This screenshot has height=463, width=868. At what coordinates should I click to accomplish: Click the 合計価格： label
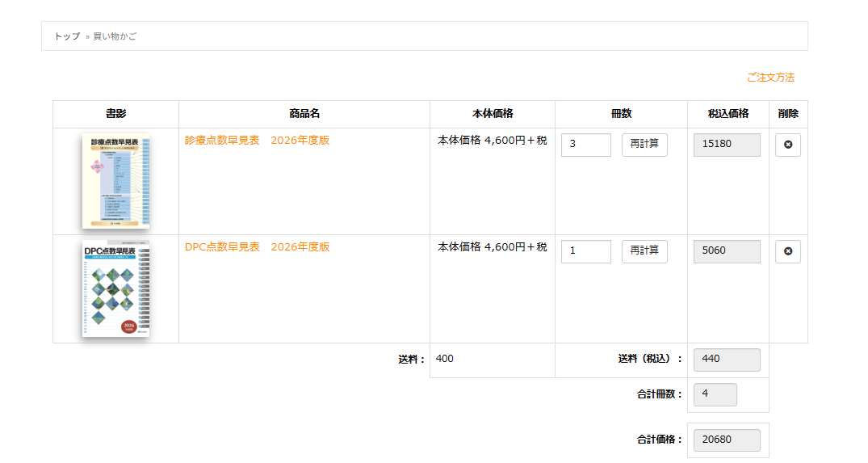click(x=660, y=440)
